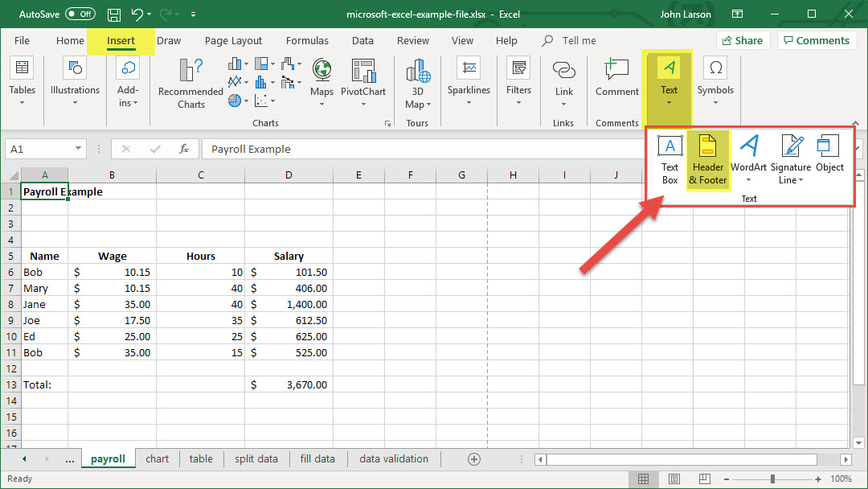Screen dimensions: 868x489
Task: Open the Formulas ribbon tab
Action: point(307,41)
